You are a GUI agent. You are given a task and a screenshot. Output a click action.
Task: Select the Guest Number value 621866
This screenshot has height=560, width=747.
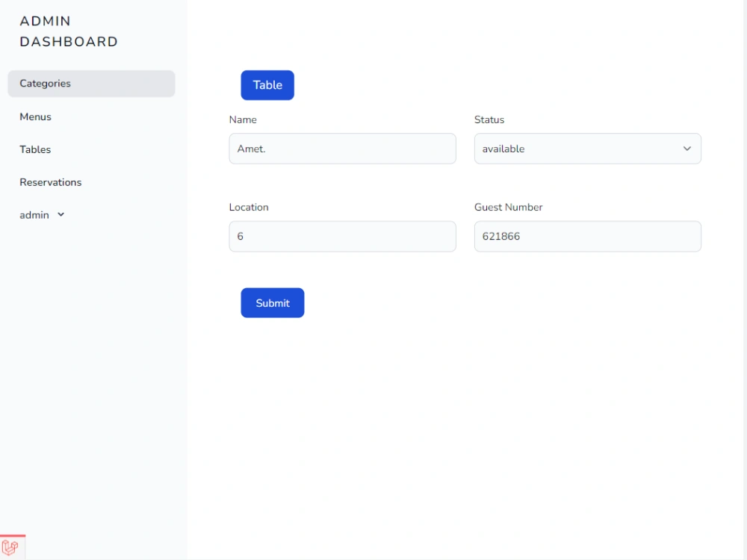tap(499, 236)
